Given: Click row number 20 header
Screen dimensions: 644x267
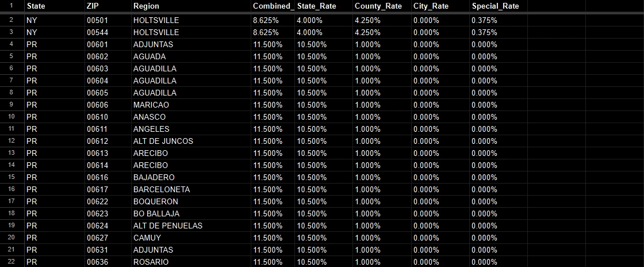Looking at the screenshot, I should (x=11, y=238).
